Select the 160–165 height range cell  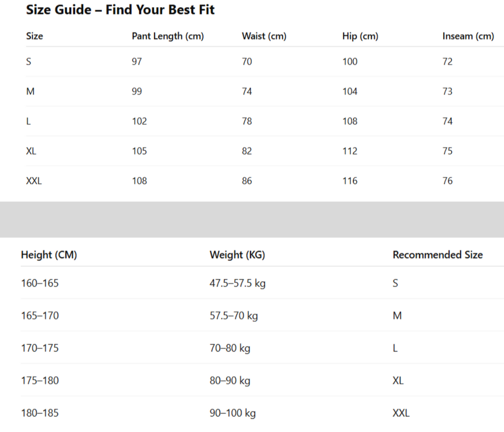(x=40, y=283)
